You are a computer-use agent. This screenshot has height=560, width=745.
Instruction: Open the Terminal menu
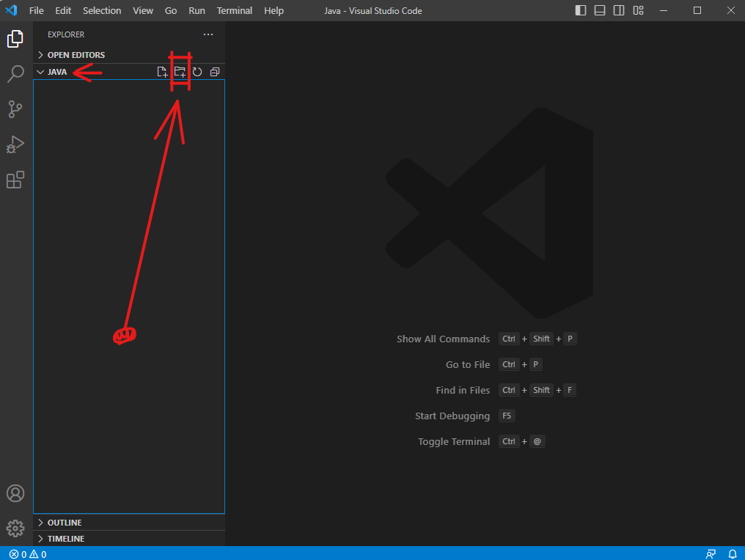(x=234, y=10)
